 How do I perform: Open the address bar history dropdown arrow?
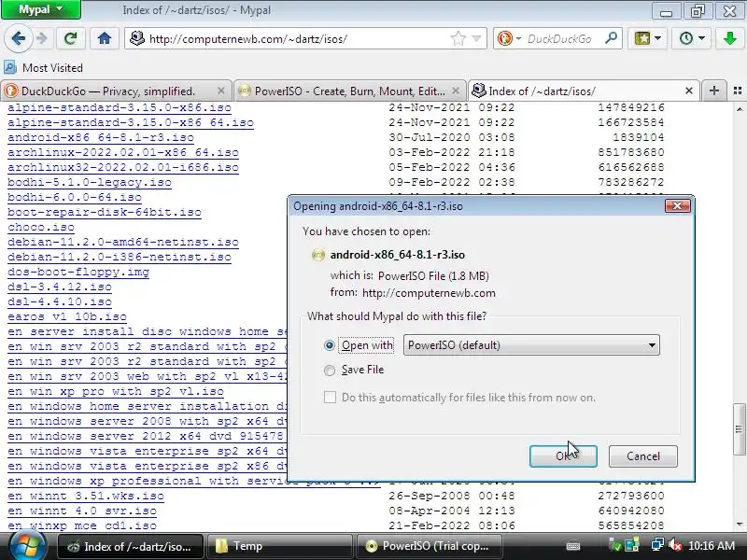click(x=476, y=38)
